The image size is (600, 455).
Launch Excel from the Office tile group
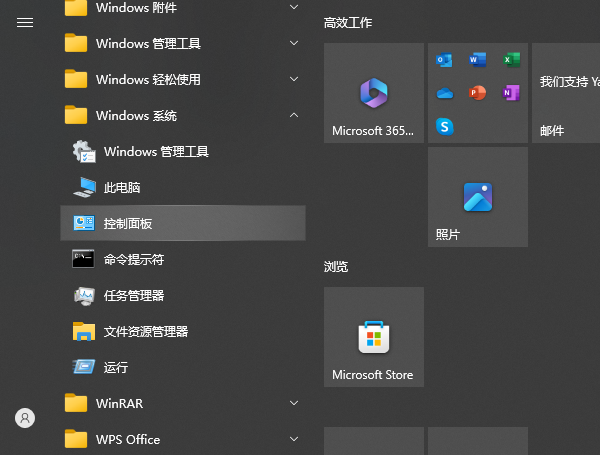click(x=511, y=60)
